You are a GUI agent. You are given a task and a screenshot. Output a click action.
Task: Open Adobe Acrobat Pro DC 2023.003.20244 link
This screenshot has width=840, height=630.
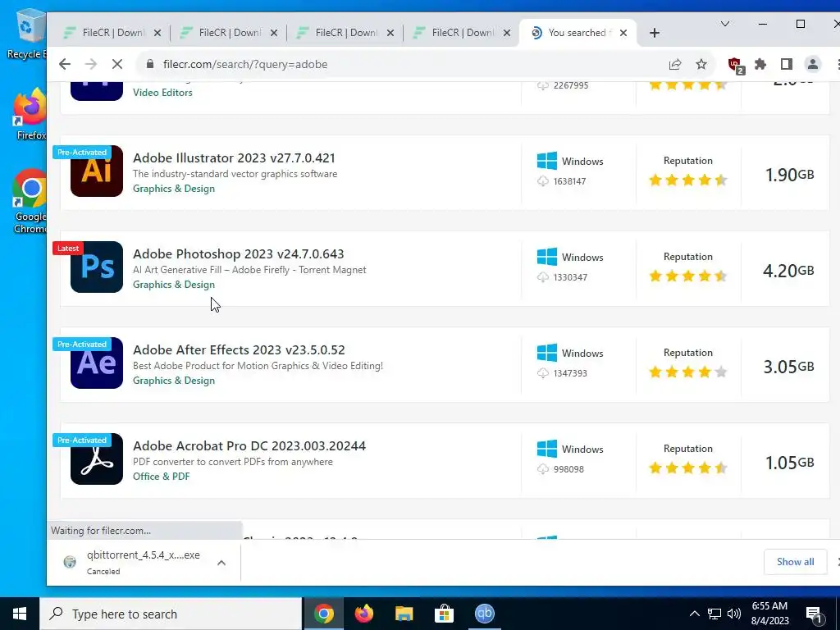(249, 445)
